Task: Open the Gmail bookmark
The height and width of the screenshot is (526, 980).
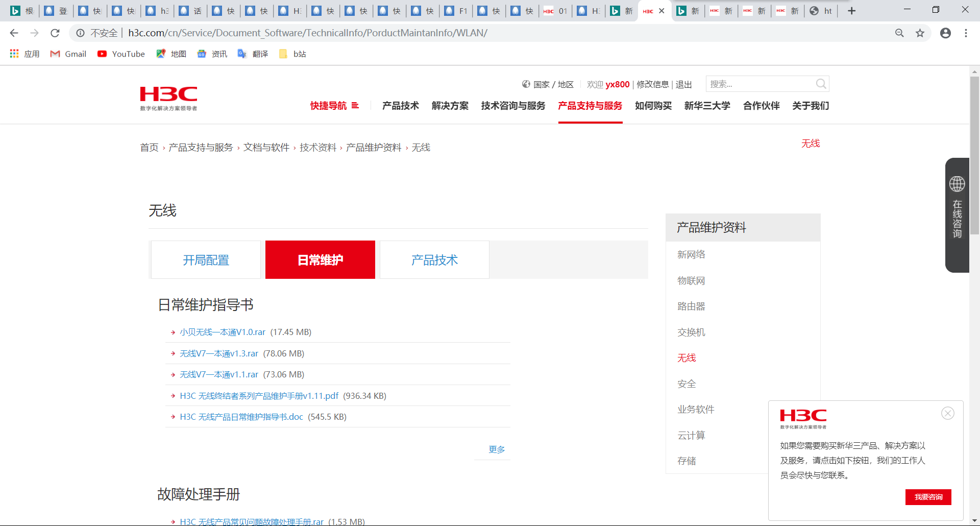Action: click(68, 54)
